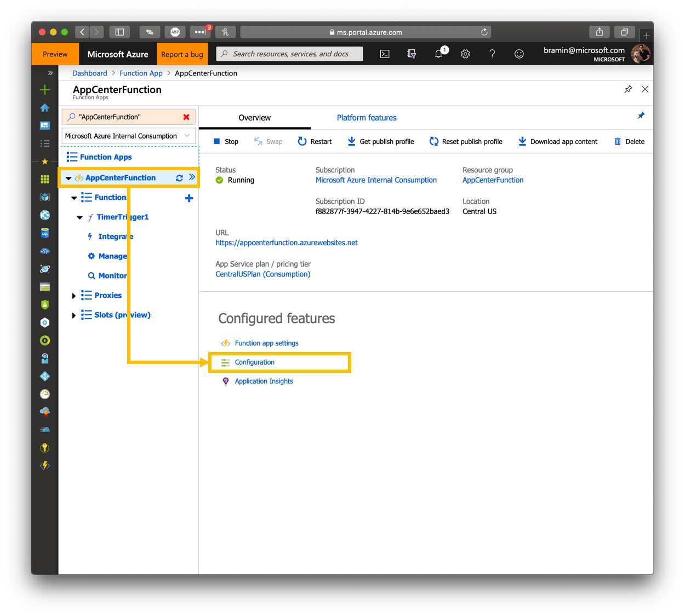Collapse the Functions tree node

(x=74, y=198)
